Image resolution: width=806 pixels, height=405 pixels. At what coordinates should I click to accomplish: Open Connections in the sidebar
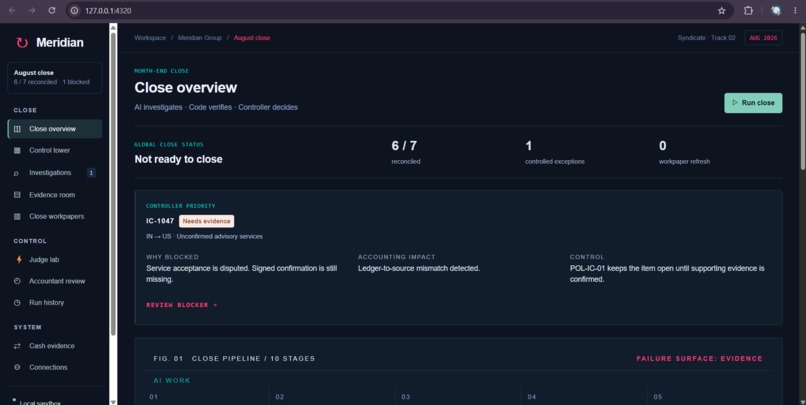(x=55, y=367)
